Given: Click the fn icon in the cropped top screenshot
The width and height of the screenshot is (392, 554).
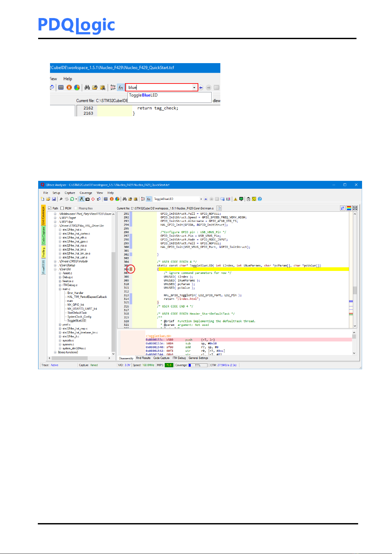Looking at the screenshot, I should tap(121, 87).
